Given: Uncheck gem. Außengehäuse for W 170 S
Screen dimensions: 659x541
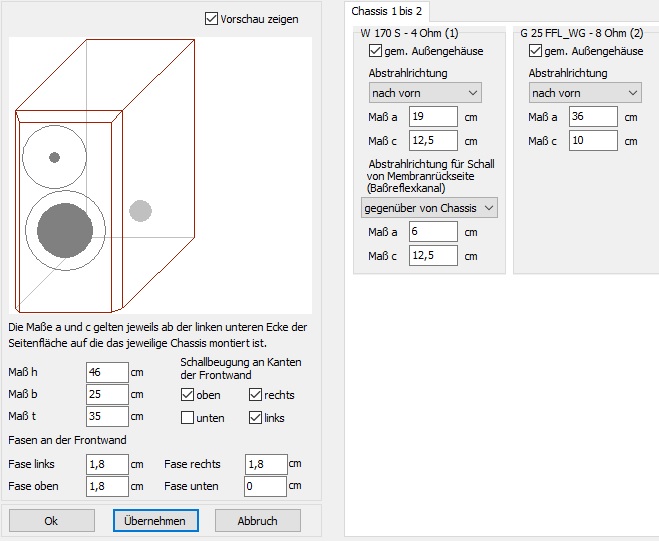Looking at the screenshot, I should (x=376, y=51).
